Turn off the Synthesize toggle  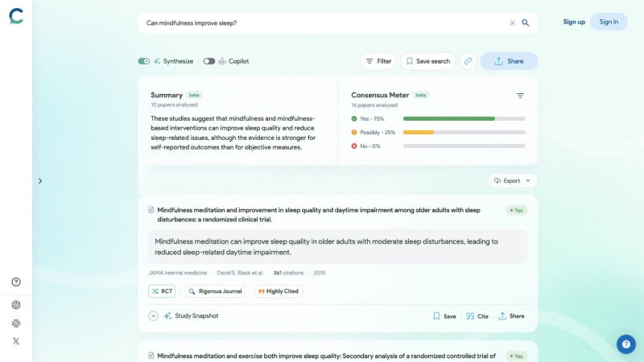click(143, 61)
